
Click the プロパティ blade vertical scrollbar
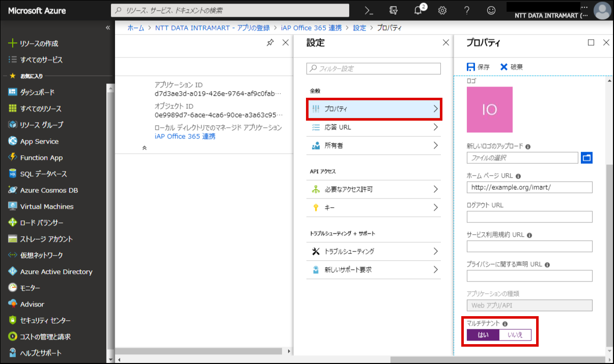tap(609, 255)
